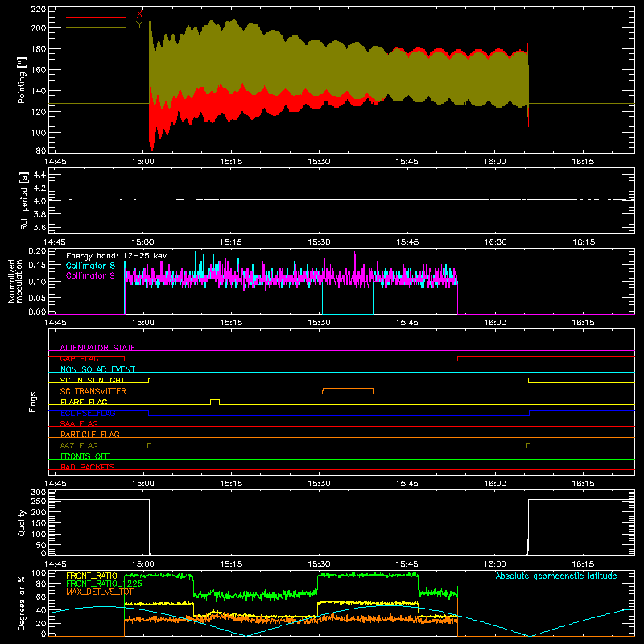Select the olive Y legend label
The image size is (644, 644).
tap(139, 25)
